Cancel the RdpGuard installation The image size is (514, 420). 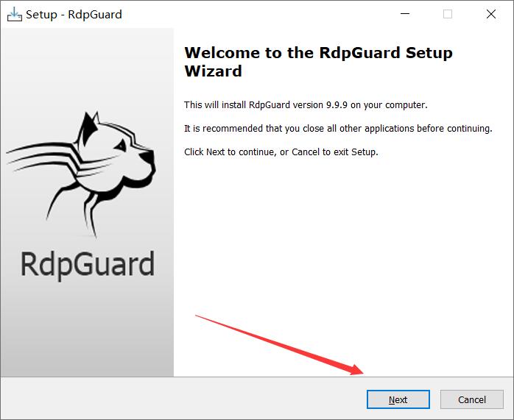472,399
